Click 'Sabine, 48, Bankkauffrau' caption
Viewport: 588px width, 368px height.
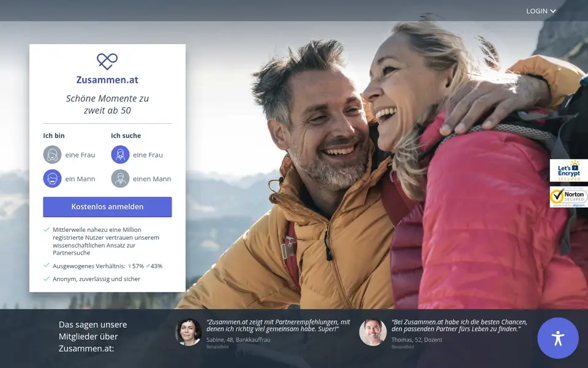click(x=238, y=339)
